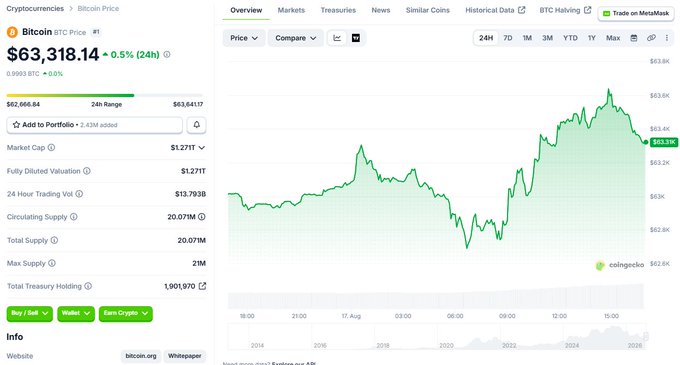Expand Market Cap $1.271T details chevron
Viewport: 680px width, 365px height.
point(202,148)
